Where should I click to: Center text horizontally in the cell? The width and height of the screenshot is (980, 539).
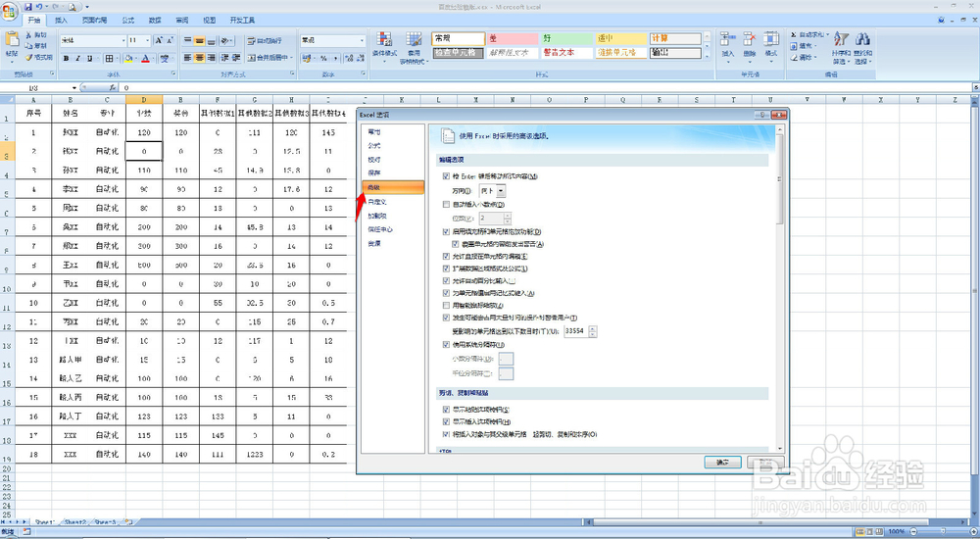pos(199,58)
